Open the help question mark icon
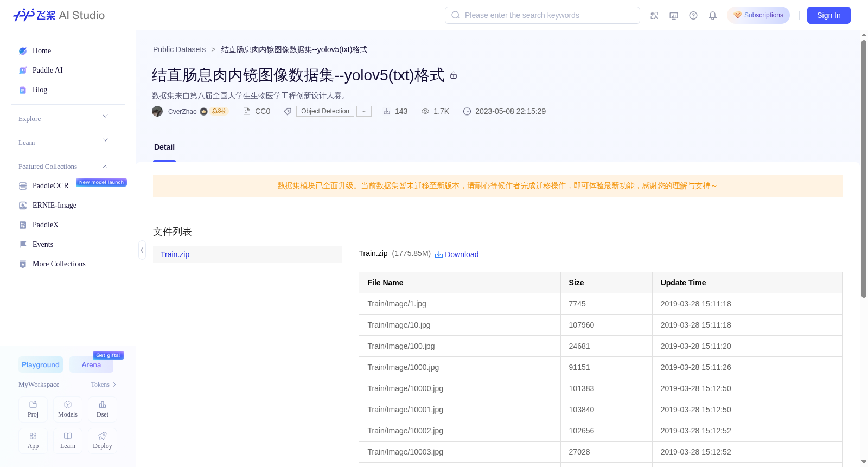This screenshot has width=868, height=467. [693, 15]
